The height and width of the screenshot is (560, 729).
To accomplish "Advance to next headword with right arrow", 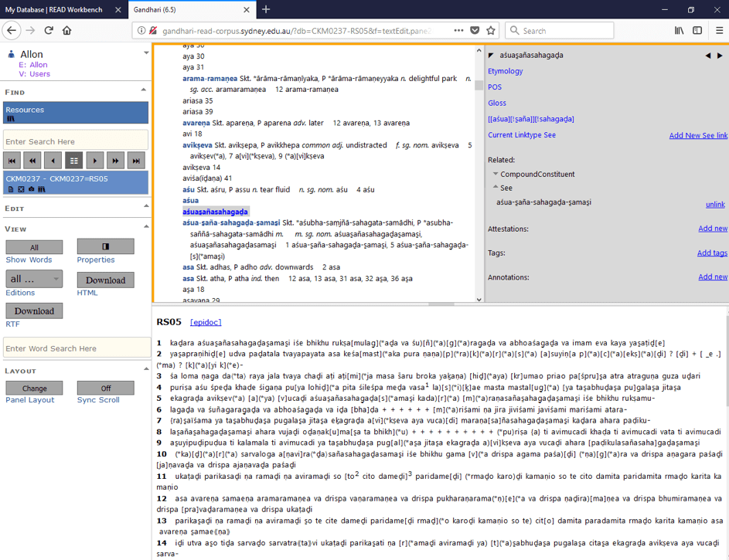I will 719,56.
